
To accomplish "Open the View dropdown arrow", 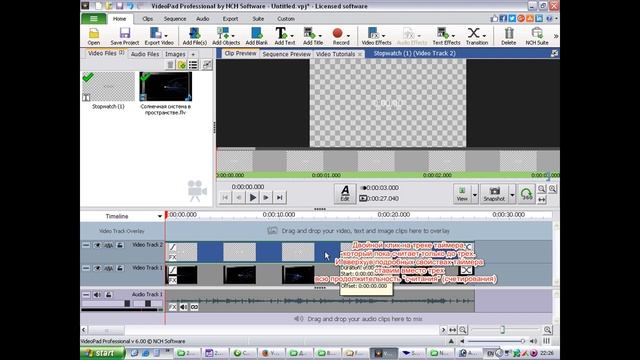I will [475, 195].
